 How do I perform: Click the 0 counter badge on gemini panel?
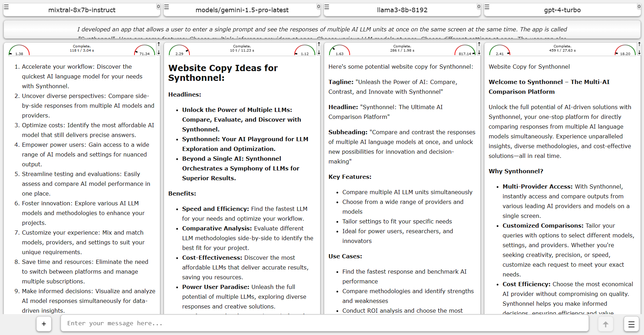click(x=318, y=7)
